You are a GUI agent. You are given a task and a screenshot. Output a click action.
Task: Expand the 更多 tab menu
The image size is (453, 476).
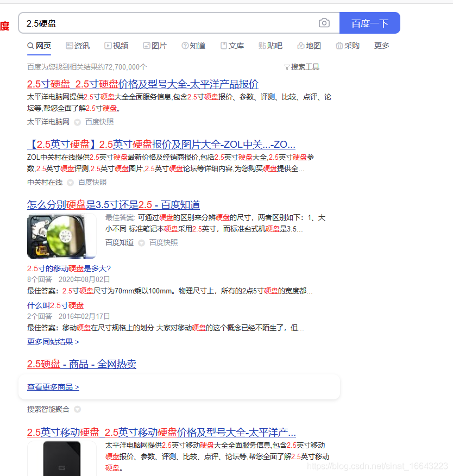[x=381, y=46]
